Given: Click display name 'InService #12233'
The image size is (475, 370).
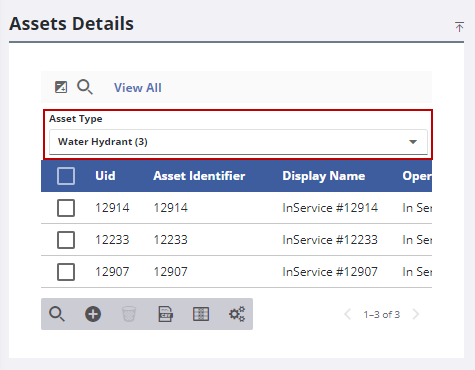Looking at the screenshot, I should 330,240.
